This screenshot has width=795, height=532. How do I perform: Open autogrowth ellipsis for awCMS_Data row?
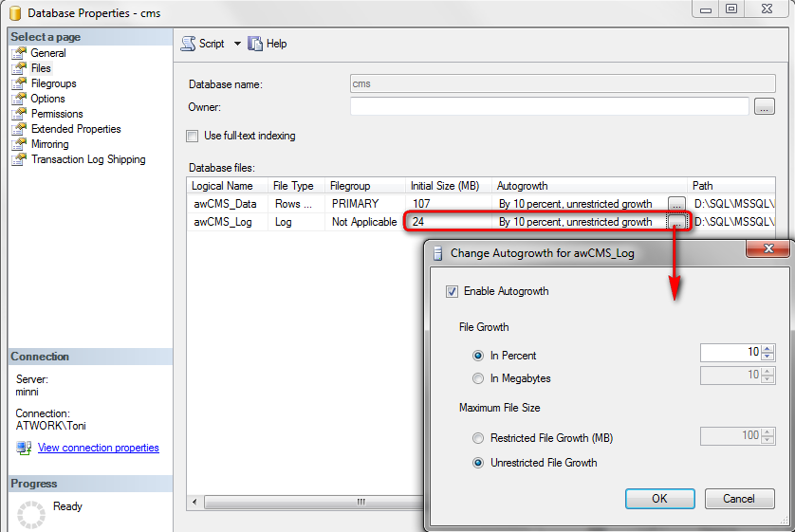[x=675, y=204]
